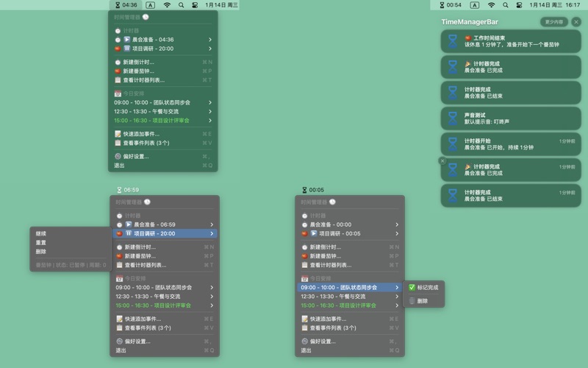The height and width of the screenshot is (368, 588).
Task: Expand chevron of 午餐与交流 in the 06:59 menu
Action: [x=212, y=297]
